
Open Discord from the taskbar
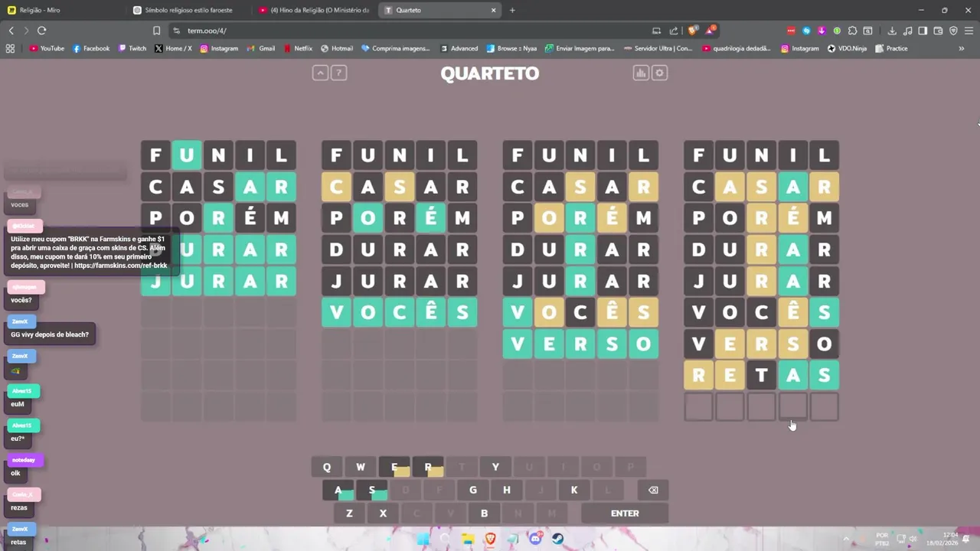[x=535, y=539]
